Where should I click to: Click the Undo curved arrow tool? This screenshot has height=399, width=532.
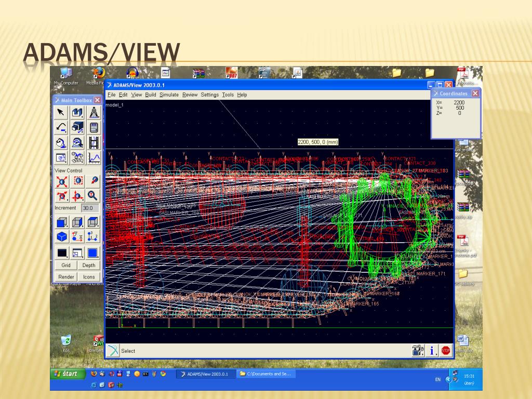[61, 128]
